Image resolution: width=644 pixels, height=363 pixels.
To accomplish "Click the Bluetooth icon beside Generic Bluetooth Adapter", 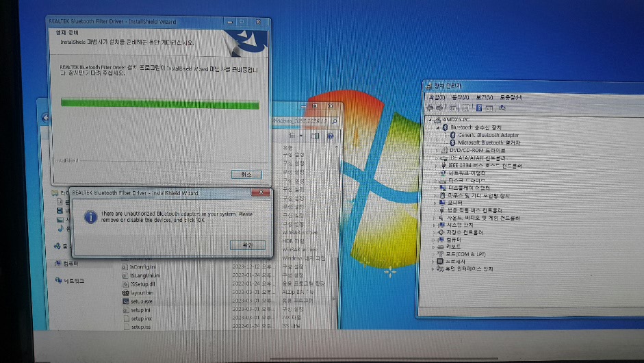I will (x=452, y=135).
